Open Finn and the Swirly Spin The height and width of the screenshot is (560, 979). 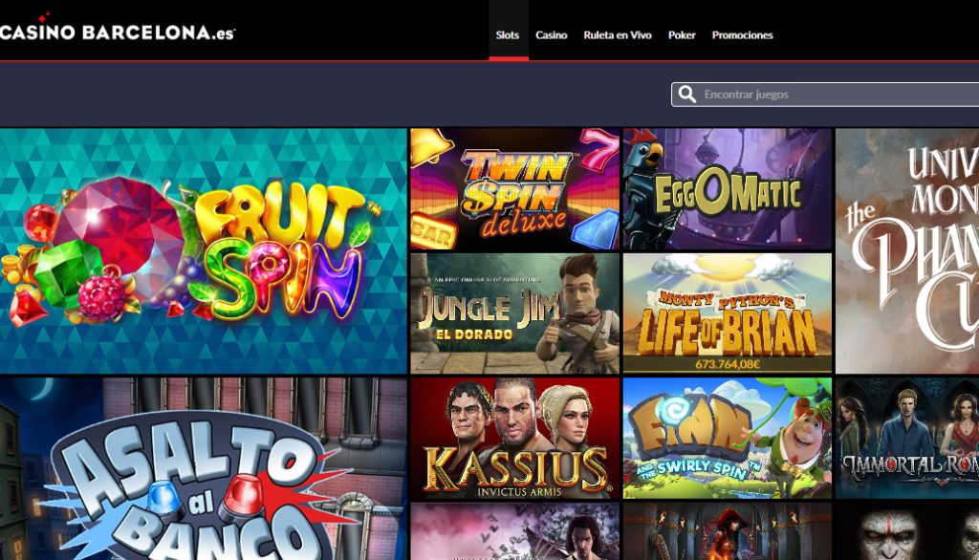[x=728, y=438]
